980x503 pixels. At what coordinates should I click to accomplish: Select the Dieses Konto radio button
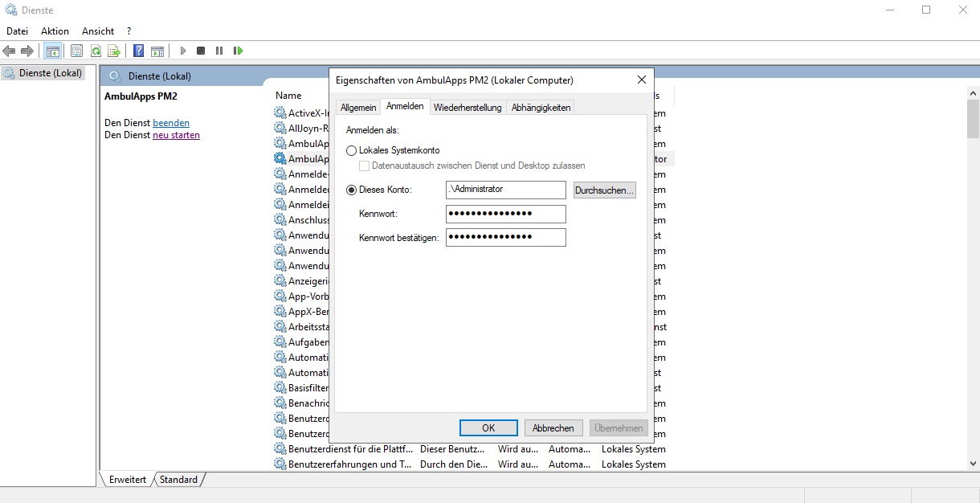tap(351, 190)
